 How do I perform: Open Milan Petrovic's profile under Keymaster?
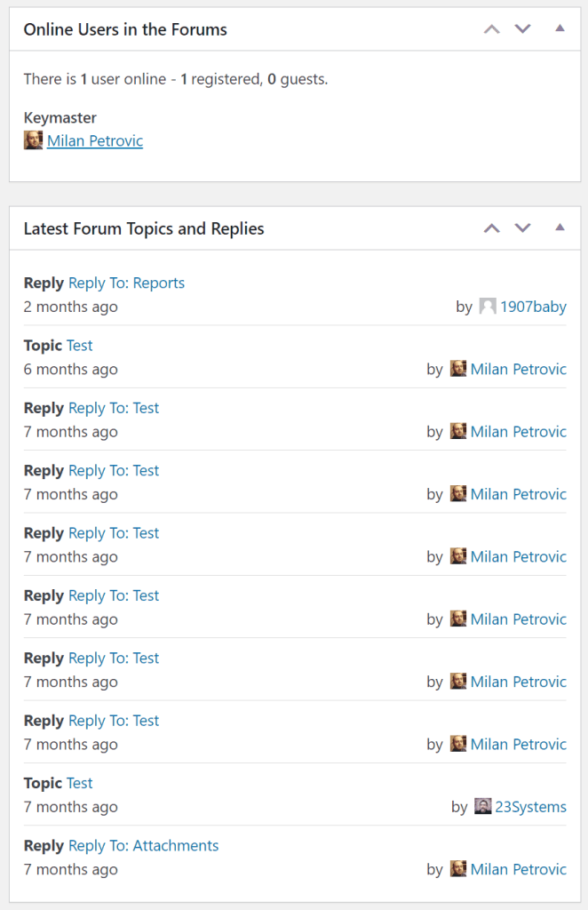94,140
